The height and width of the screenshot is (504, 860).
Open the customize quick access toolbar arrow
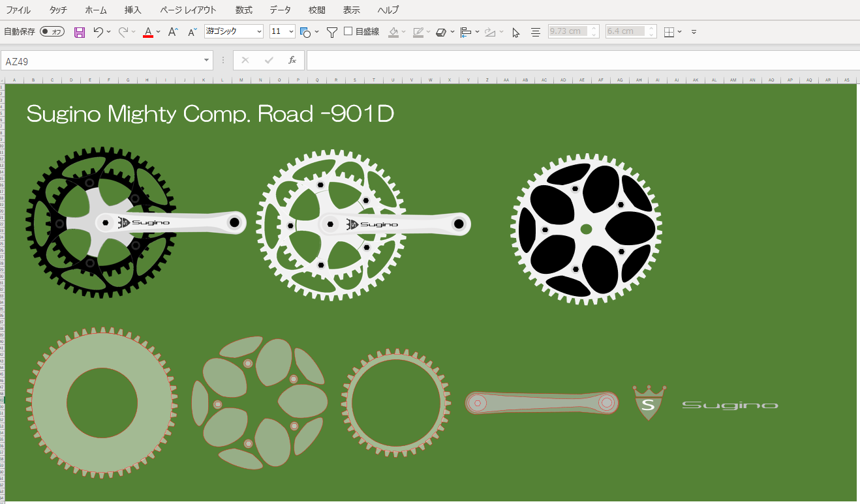click(694, 32)
